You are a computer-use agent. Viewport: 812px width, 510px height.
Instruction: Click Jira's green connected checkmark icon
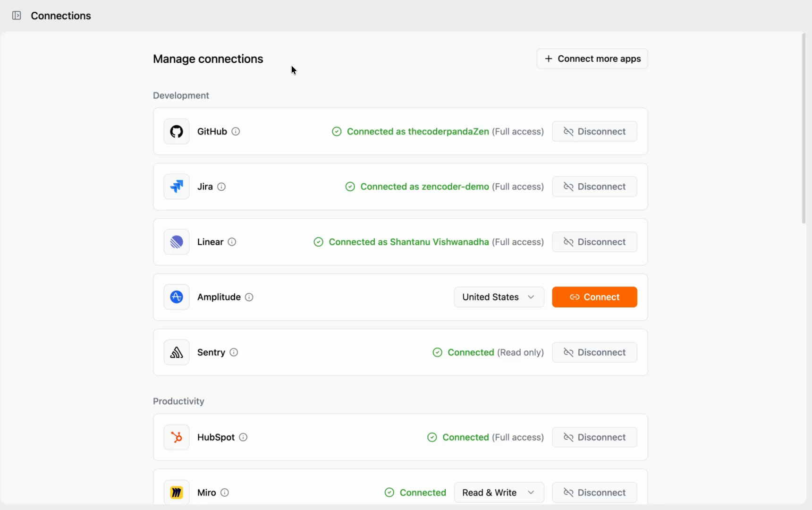click(x=350, y=187)
